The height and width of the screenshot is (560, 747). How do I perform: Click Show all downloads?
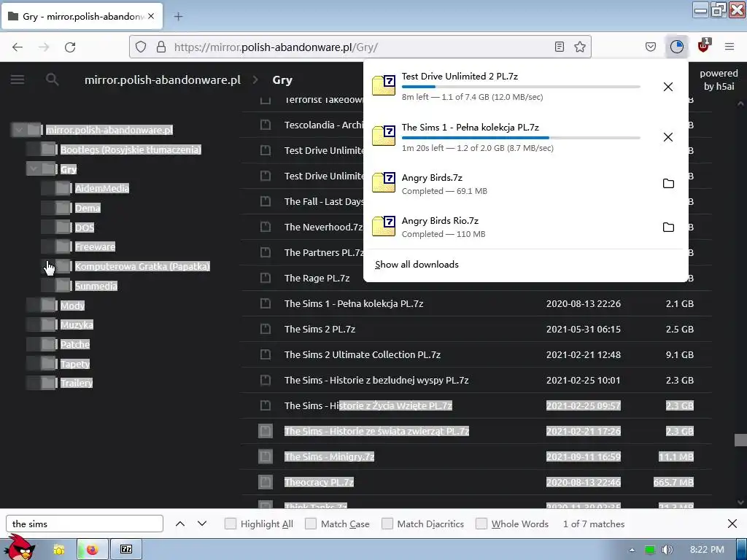tap(417, 264)
